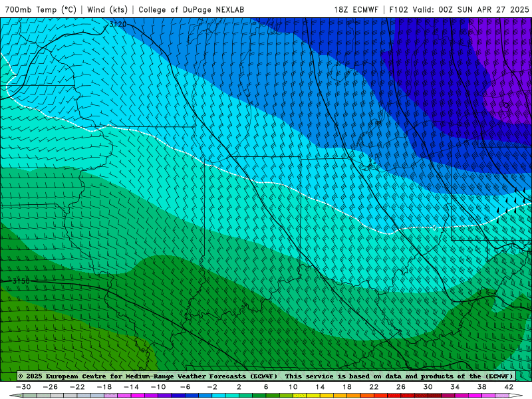This screenshot has height=399, width=532.
Task: Select the "10" color scale value
Action: [293, 387]
